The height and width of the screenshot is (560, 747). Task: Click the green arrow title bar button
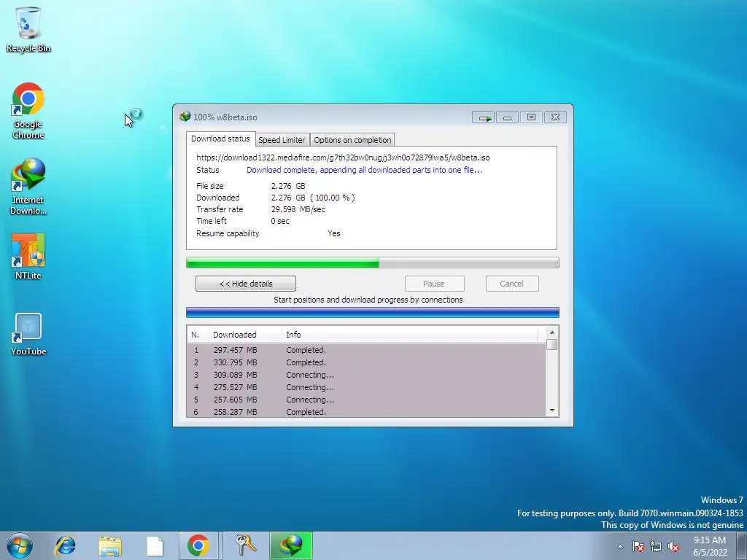click(483, 117)
